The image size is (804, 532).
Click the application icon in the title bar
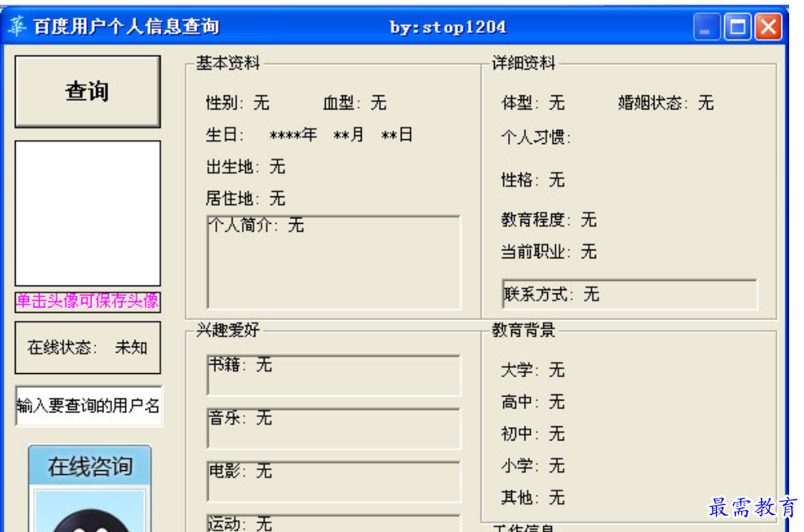(x=17, y=26)
